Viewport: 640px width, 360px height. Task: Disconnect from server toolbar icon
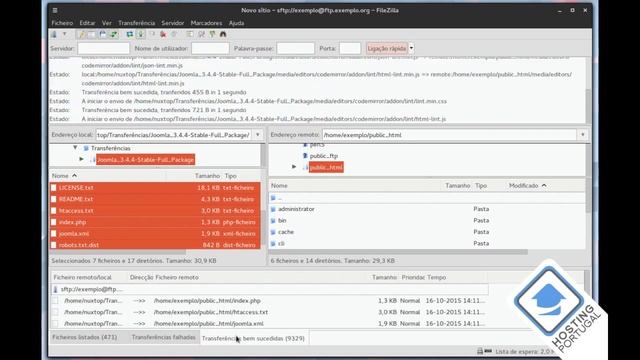click(163, 35)
